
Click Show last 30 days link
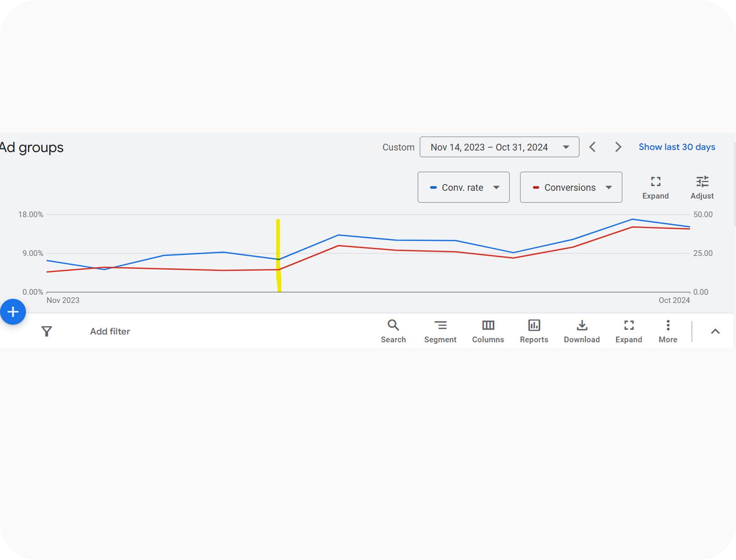677,147
